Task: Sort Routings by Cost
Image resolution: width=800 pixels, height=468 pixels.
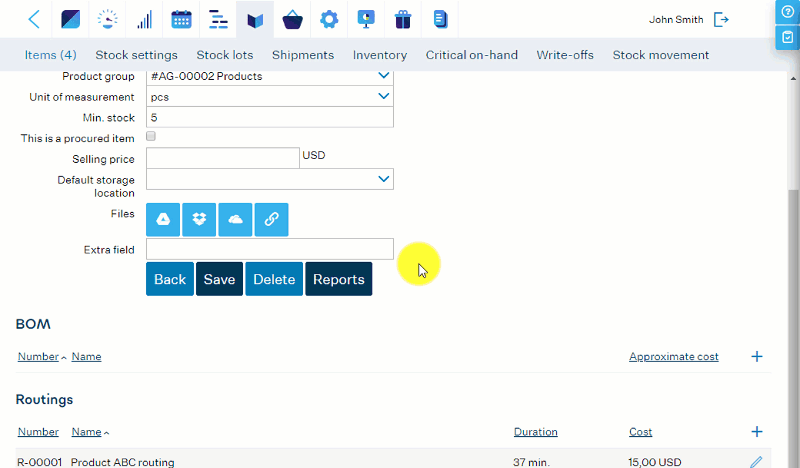Action: tap(640, 432)
